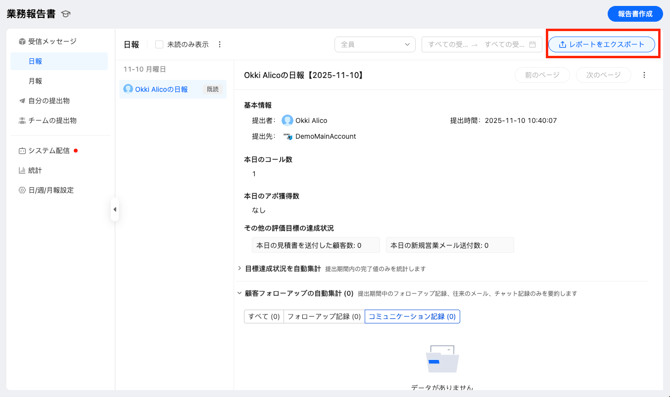Image resolution: width=670 pixels, height=397 pixels.
Task: Open 日/週/月報設定 in the sidebar
Action: point(51,190)
